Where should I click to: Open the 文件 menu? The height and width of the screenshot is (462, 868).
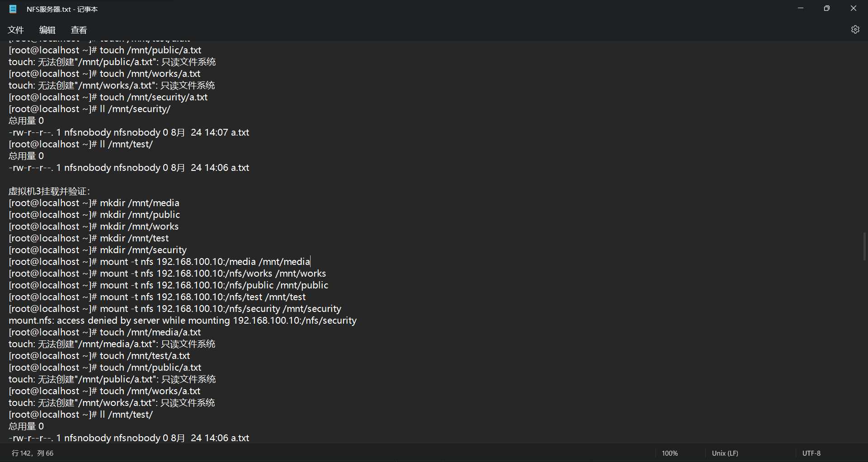pos(16,30)
